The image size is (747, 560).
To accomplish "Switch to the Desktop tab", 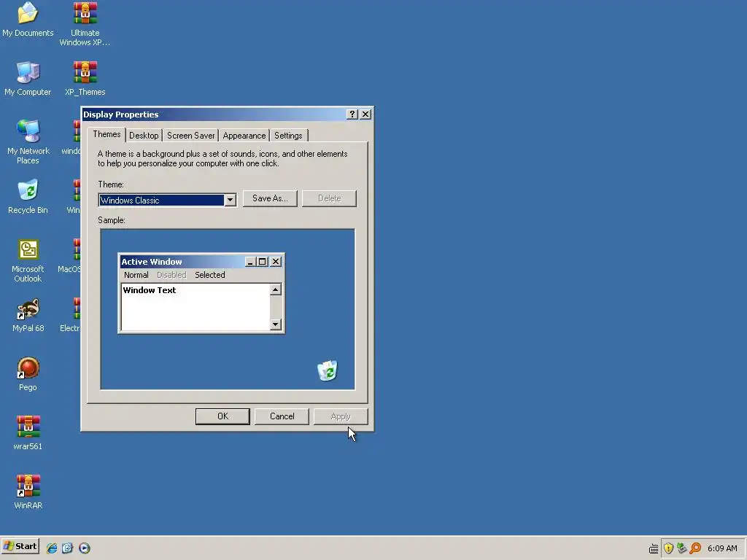I will click(144, 136).
